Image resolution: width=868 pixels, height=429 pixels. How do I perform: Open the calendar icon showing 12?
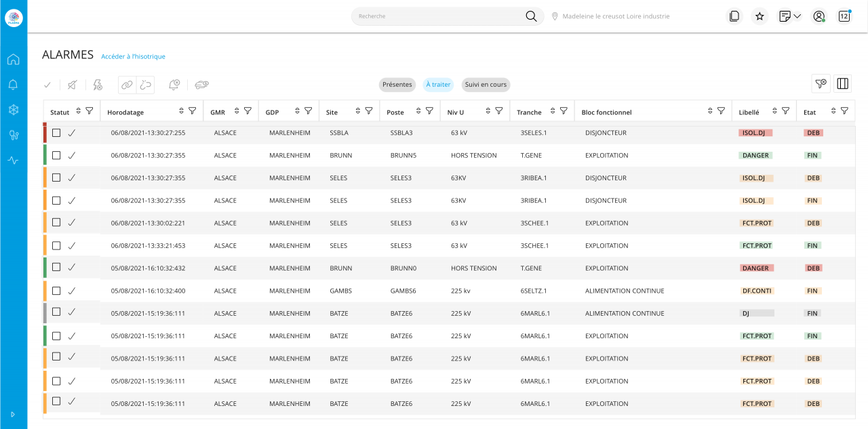pos(844,16)
